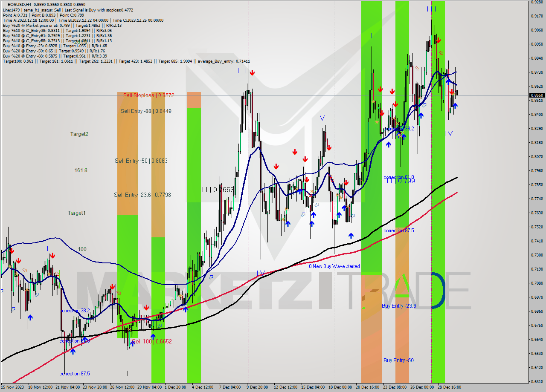This screenshot has height=392, width=546.
Task: Click the 'Buy Entry -23.6' label
Action: point(399,306)
